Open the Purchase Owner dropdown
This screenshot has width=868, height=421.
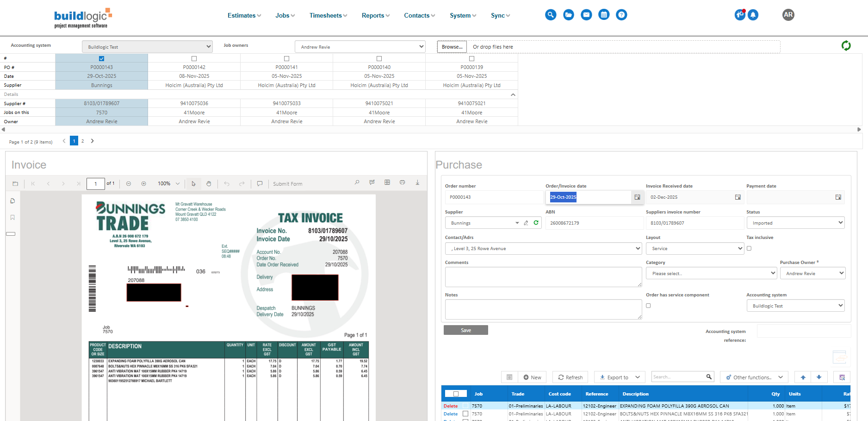point(813,273)
